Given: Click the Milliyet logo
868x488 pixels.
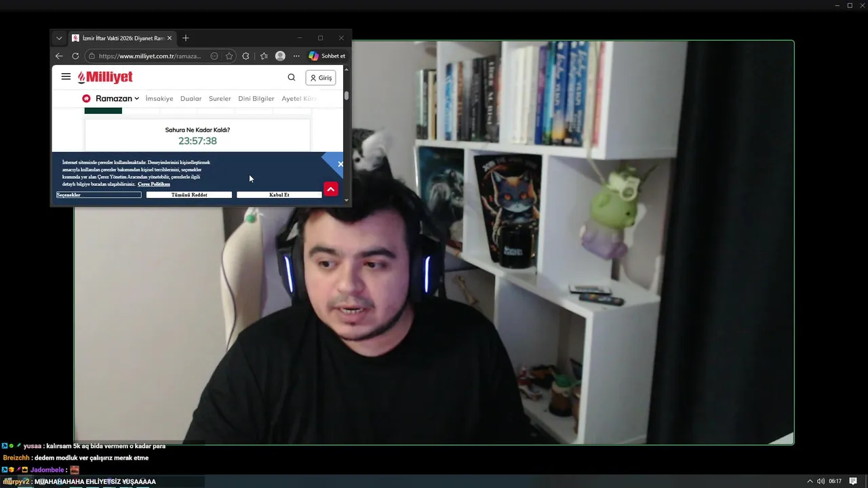Looking at the screenshot, I should [105, 77].
